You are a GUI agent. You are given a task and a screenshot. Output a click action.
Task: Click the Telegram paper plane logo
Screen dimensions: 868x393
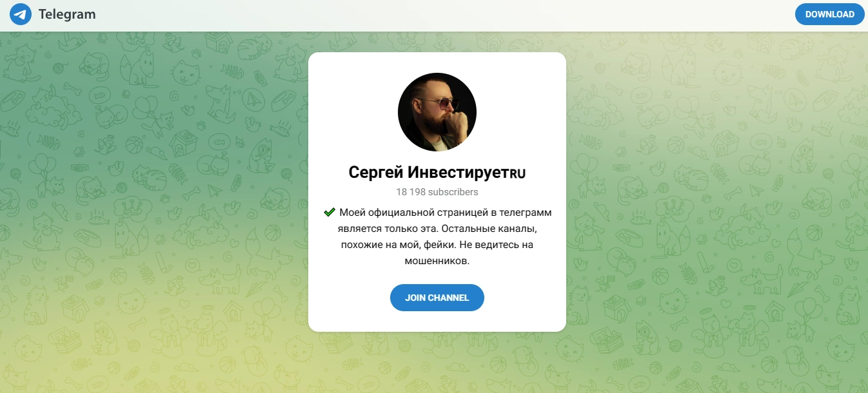point(21,14)
